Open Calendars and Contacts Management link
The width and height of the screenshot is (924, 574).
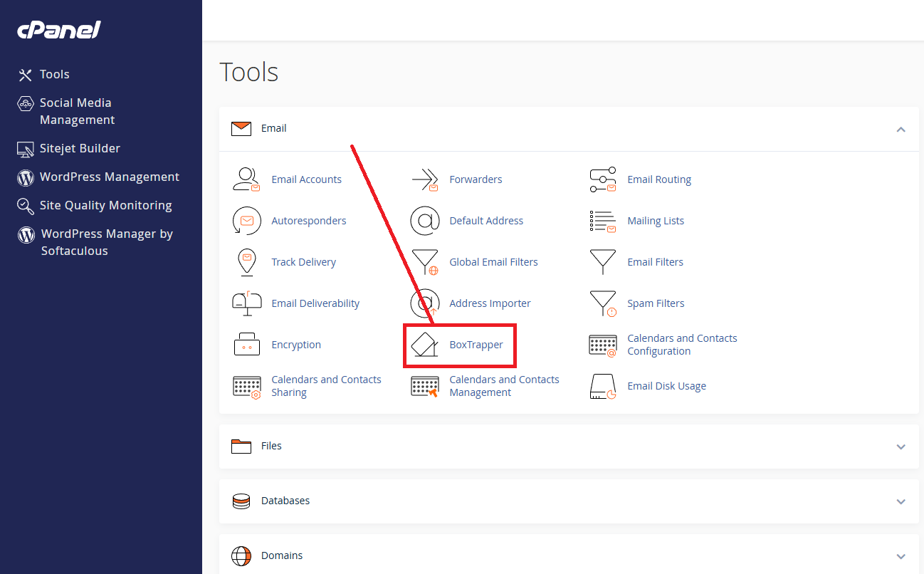pyautogui.click(x=504, y=386)
